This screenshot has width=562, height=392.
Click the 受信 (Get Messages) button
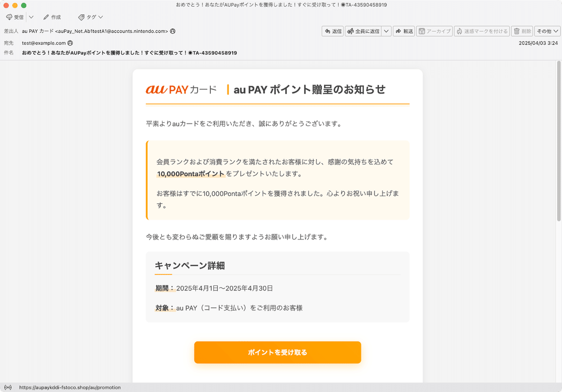[15, 17]
